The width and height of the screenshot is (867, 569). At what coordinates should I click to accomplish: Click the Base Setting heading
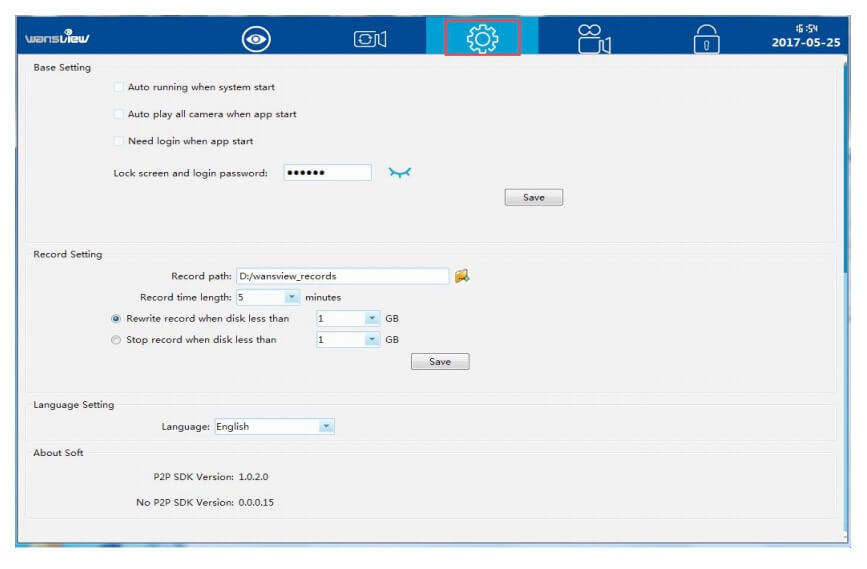pyautogui.click(x=62, y=67)
